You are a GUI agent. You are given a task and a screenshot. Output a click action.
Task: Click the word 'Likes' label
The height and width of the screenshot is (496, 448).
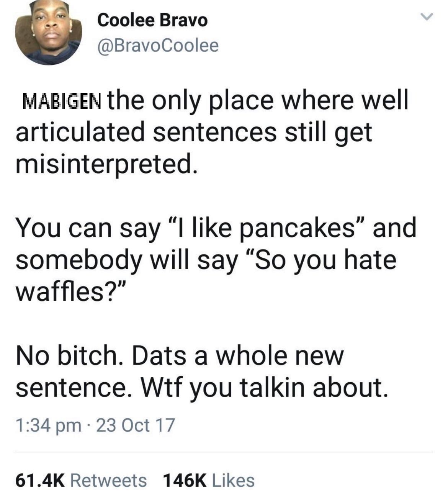click(234, 480)
